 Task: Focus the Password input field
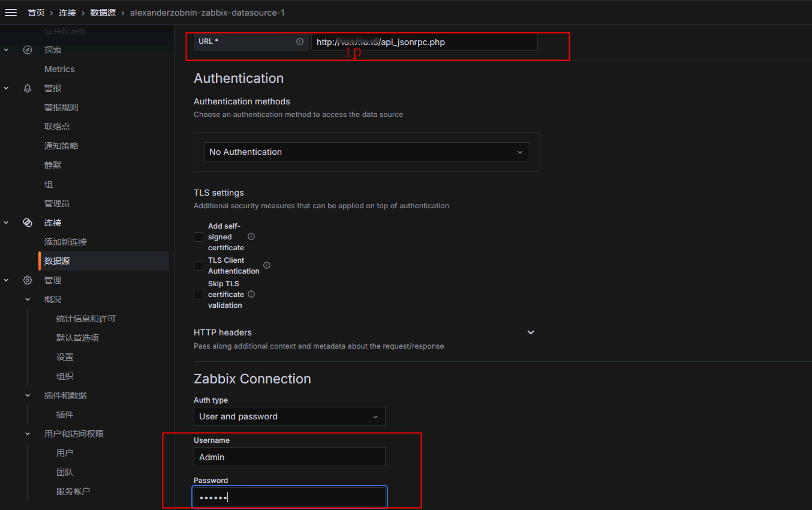click(x=290, y=497)
